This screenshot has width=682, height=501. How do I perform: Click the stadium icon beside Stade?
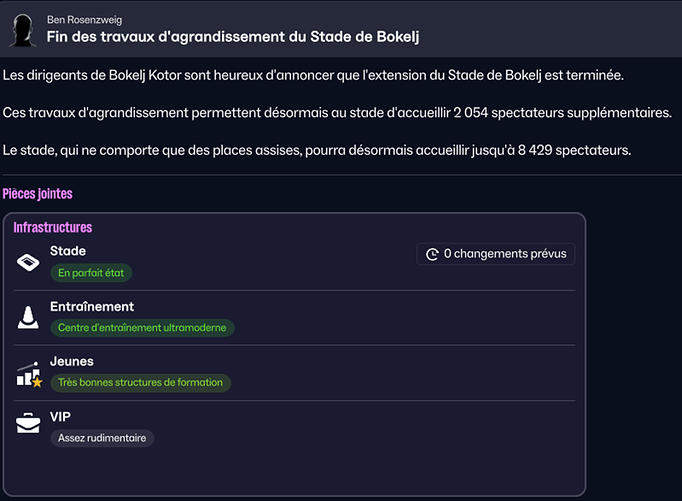28,262
